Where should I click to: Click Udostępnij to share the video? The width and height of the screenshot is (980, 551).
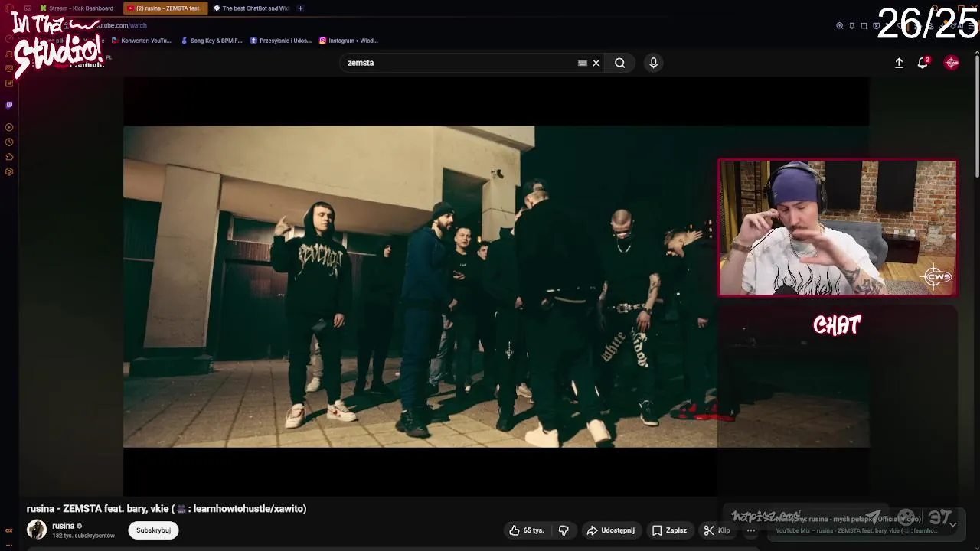click(611, 530)
